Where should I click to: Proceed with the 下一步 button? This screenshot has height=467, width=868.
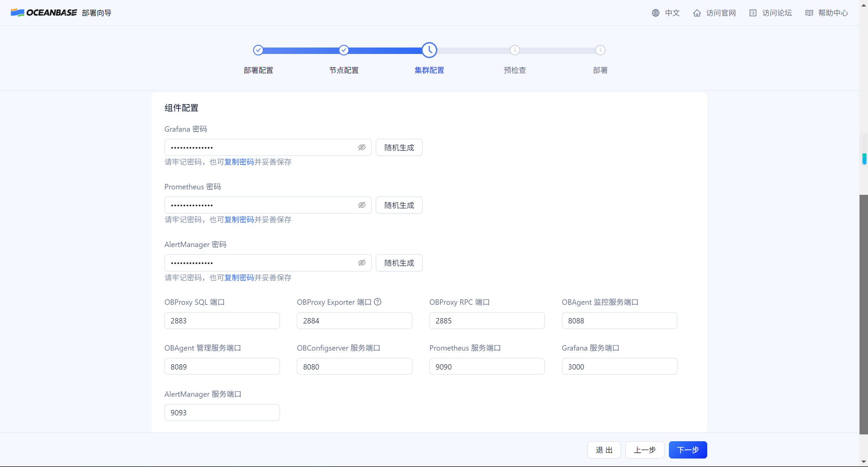point(688,450)
